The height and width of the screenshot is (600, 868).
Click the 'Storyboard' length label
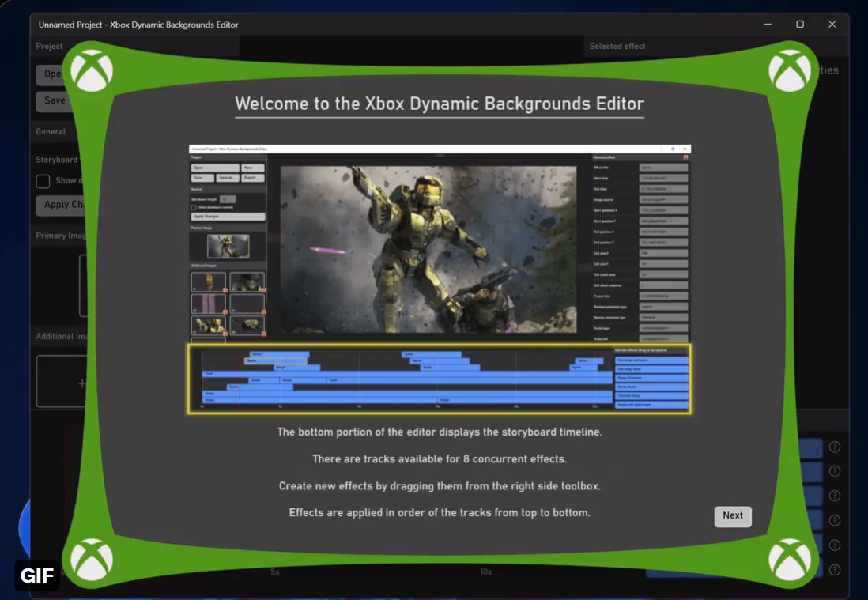tap(57, 160)
